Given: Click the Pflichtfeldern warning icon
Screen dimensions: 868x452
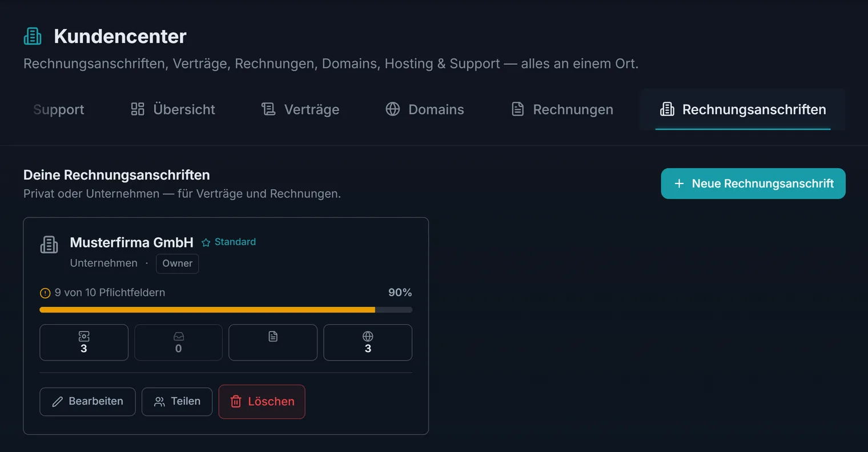Looking at the screenshot, I should 45,293.
